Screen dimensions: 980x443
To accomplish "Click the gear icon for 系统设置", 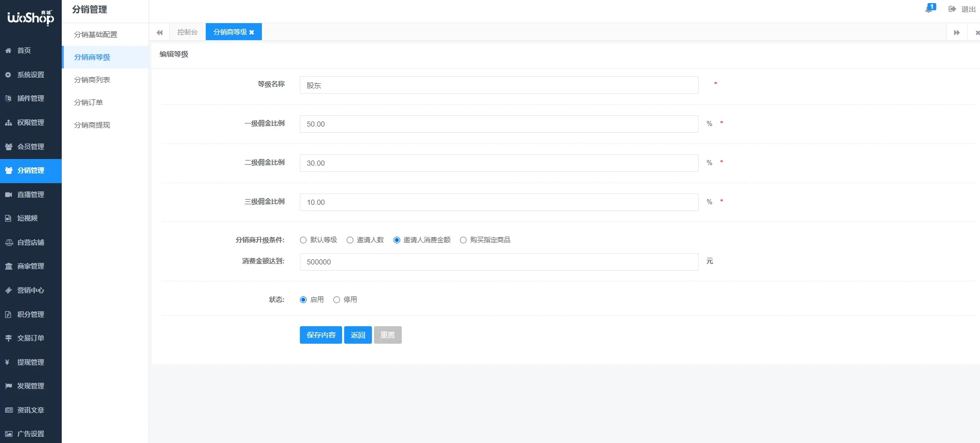I will (x=8, y=75).
